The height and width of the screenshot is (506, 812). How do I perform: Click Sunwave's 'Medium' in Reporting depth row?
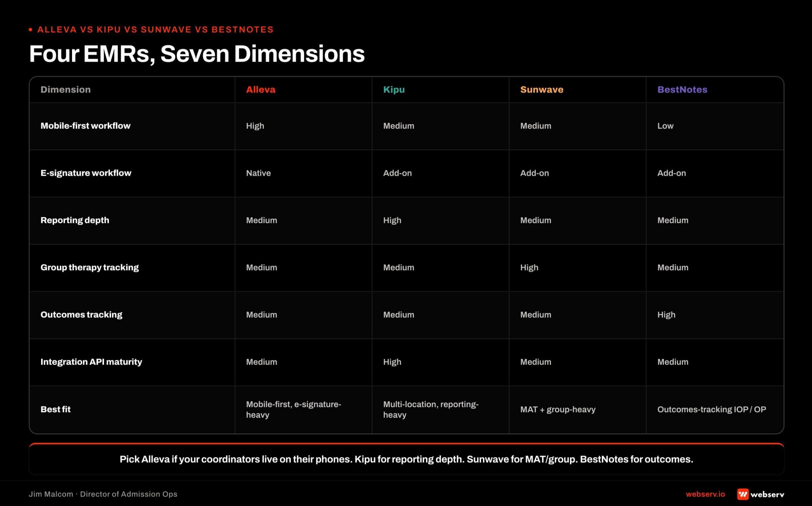536,220
